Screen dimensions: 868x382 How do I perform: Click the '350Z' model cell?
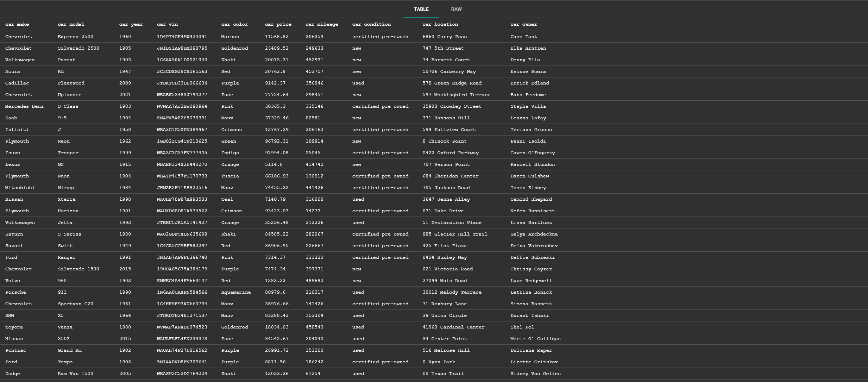pos(64,339)
